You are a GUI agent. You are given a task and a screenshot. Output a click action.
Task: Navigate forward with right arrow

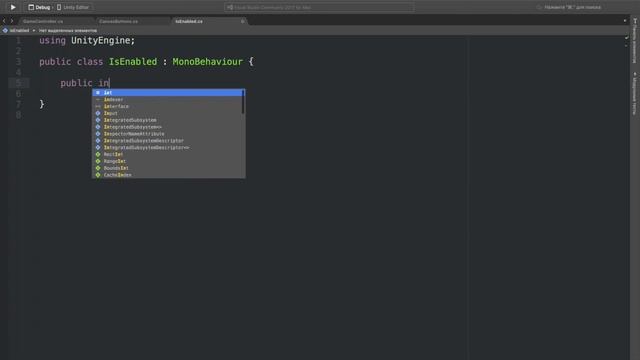[12, 21]
